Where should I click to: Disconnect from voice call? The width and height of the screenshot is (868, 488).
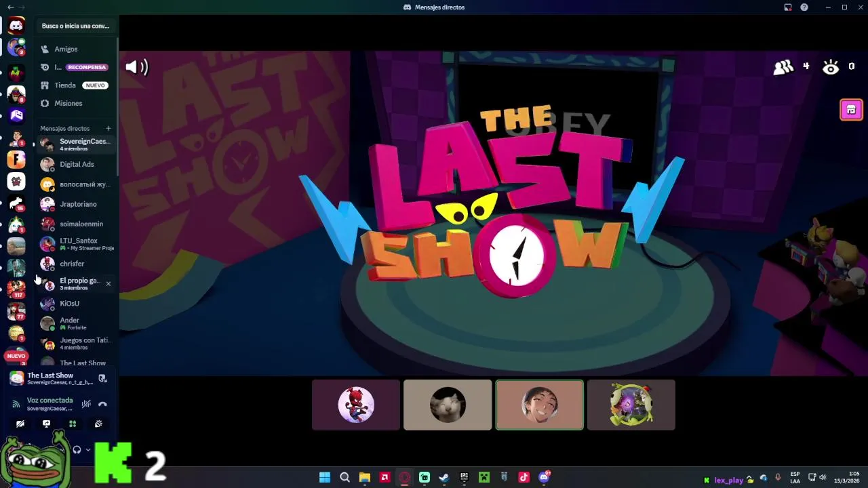tap(102, 404)
